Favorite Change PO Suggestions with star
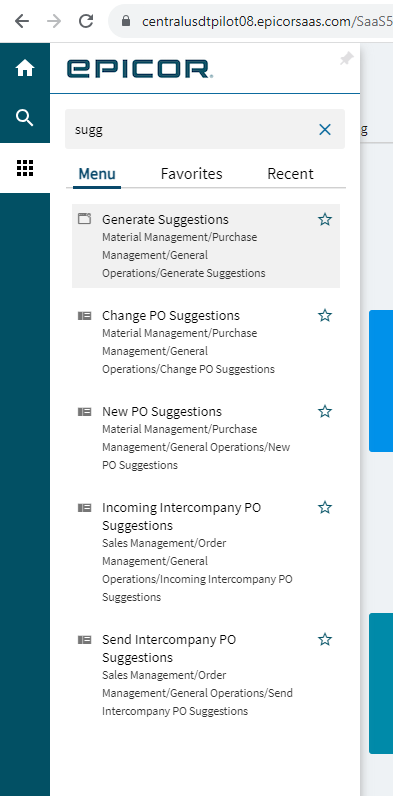 point(325,315)
